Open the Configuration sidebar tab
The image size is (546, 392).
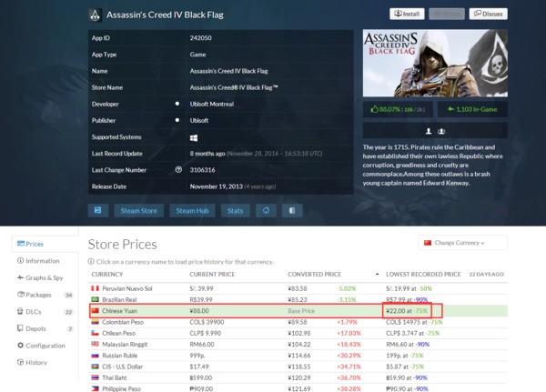pos(41,346)
